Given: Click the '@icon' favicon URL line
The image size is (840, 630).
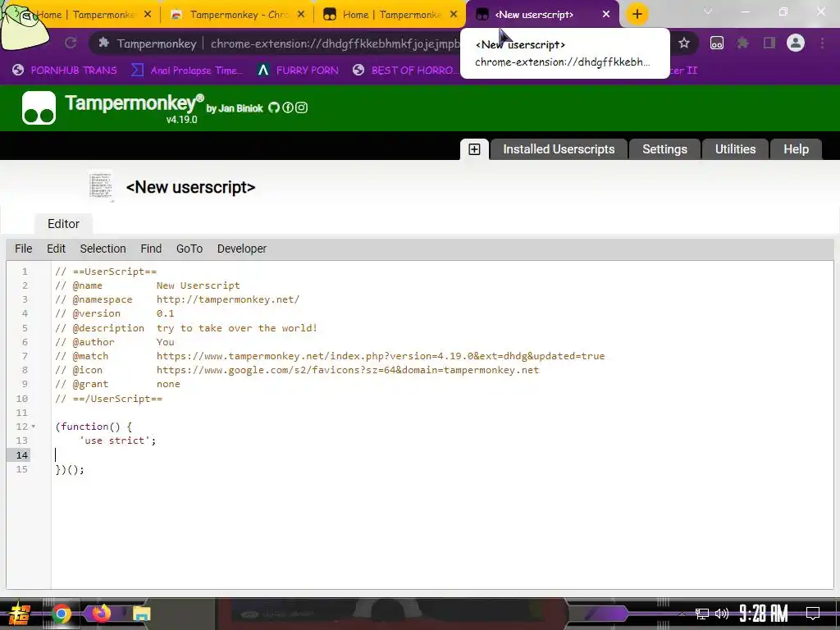Looking at the screenshot, I should (348, 370).
